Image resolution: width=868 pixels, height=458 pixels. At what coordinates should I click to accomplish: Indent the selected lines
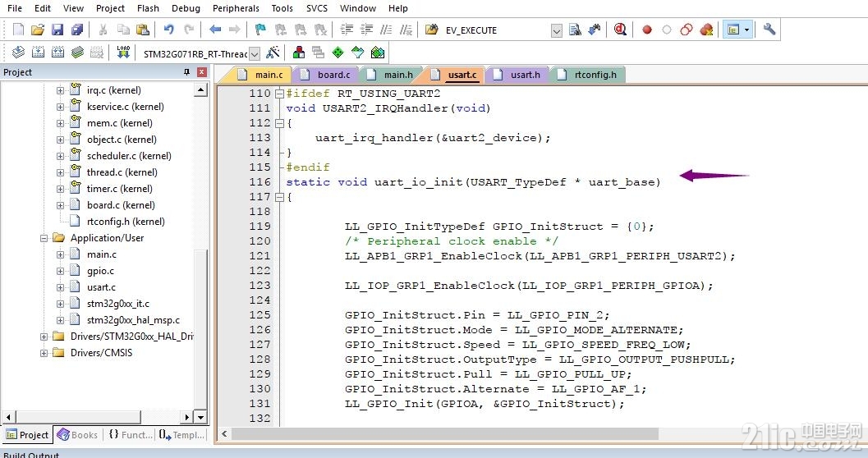(x=347, y=30)
